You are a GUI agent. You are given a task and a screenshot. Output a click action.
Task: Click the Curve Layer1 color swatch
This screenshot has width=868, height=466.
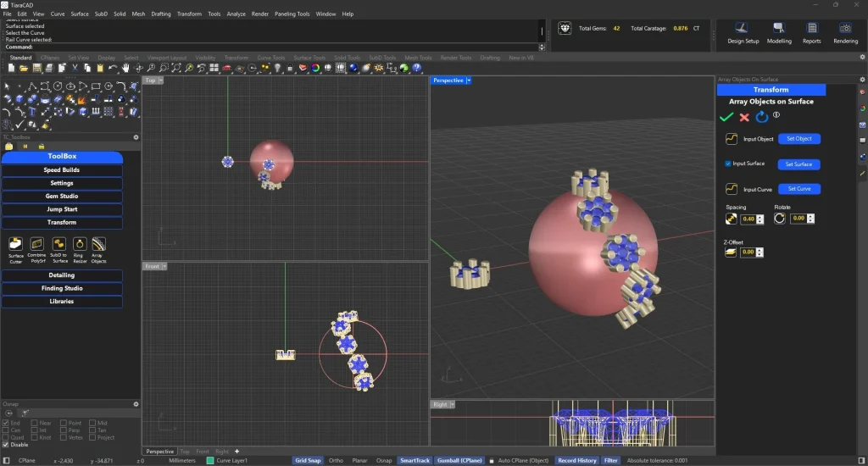point(210,461)
